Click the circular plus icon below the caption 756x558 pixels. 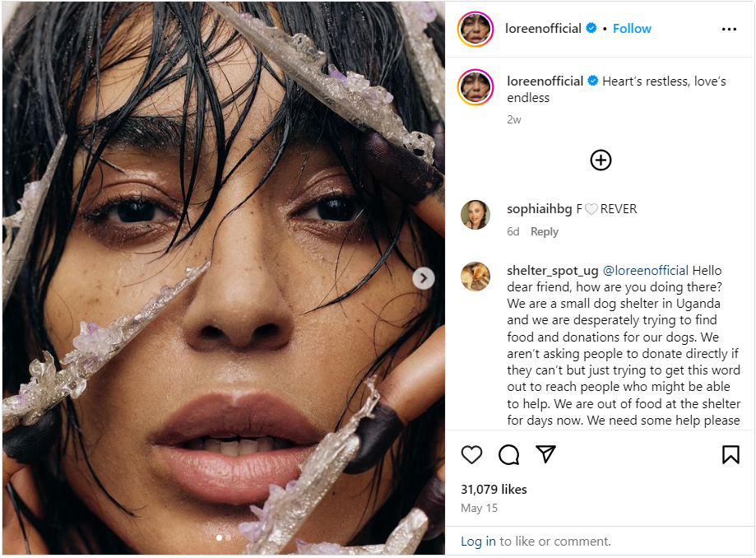pyautogui.click(x=601, y=160)
